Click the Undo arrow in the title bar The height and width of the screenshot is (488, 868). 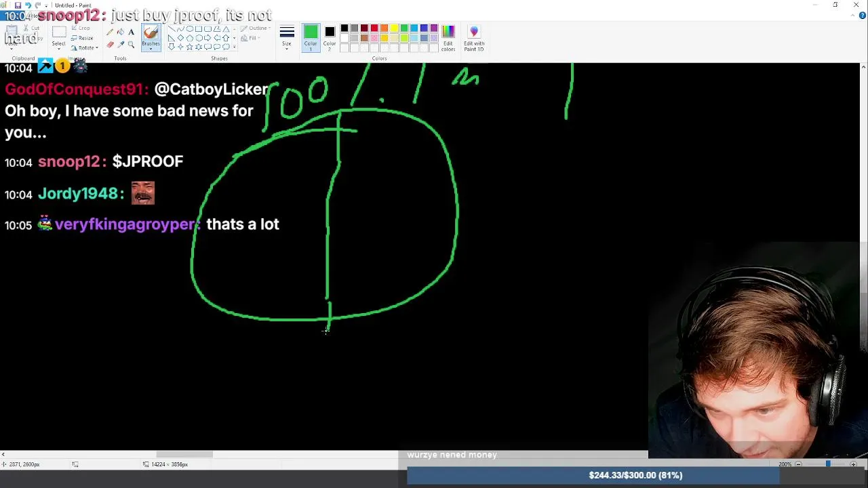click(x=28, y=5)
